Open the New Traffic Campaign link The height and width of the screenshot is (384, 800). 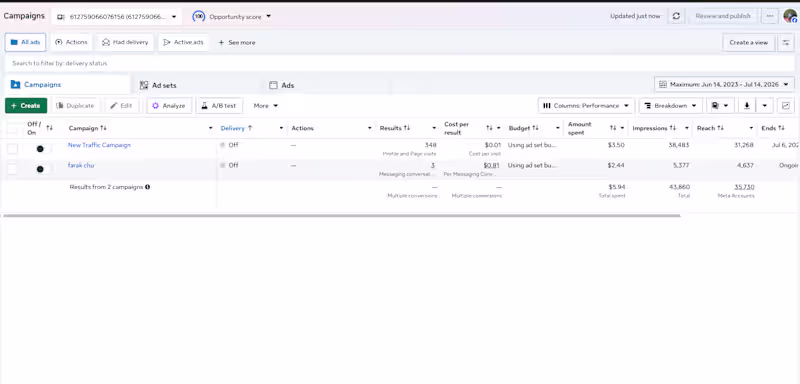click(99, 145)
